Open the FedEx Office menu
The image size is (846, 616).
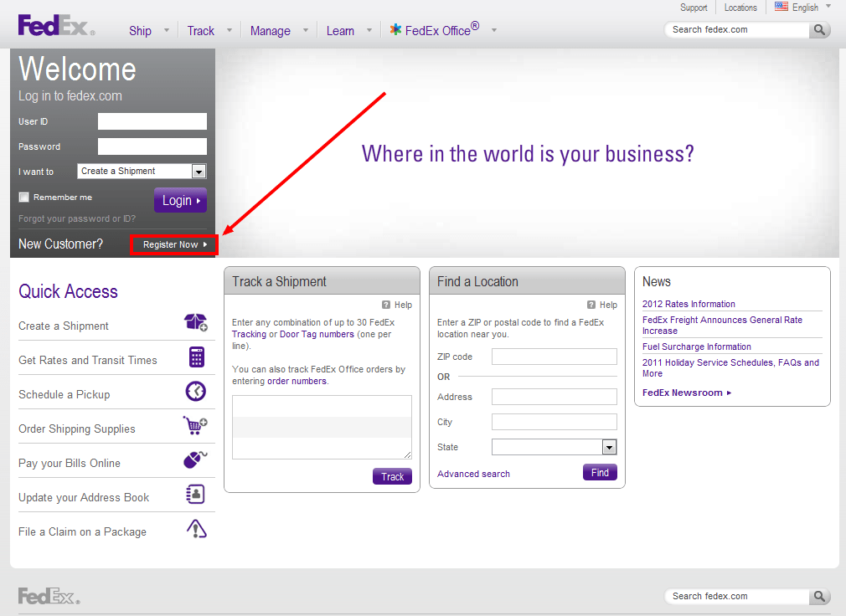[442, 29]
